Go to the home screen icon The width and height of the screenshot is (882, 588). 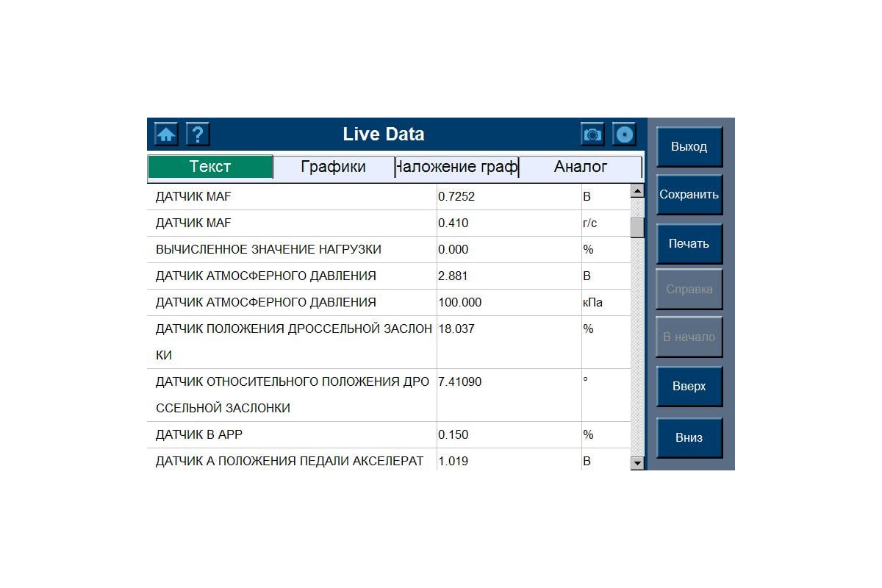pyautogui.click(x=167, y=135)
